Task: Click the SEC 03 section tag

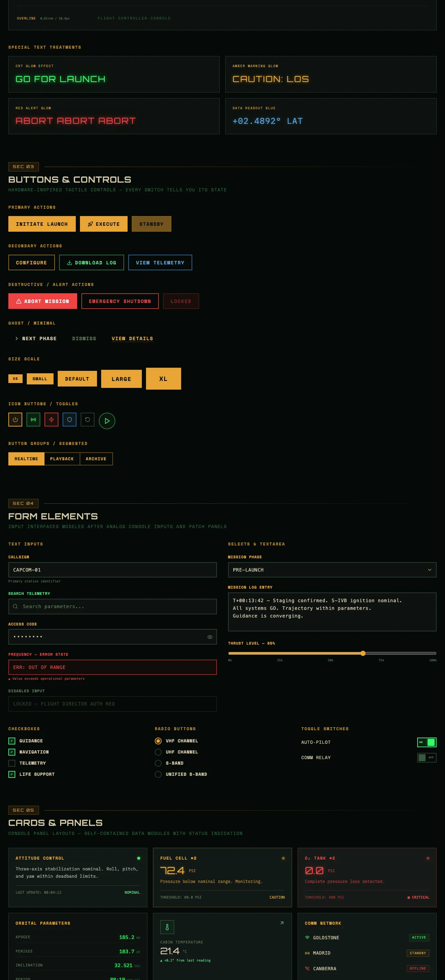Action: click(x=23, y=167)
